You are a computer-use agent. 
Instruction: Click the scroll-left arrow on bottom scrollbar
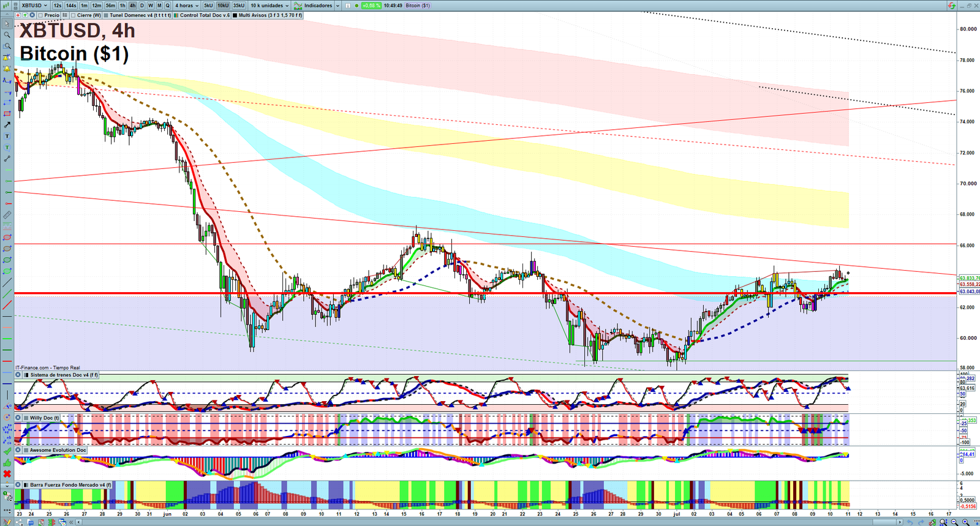78,522
